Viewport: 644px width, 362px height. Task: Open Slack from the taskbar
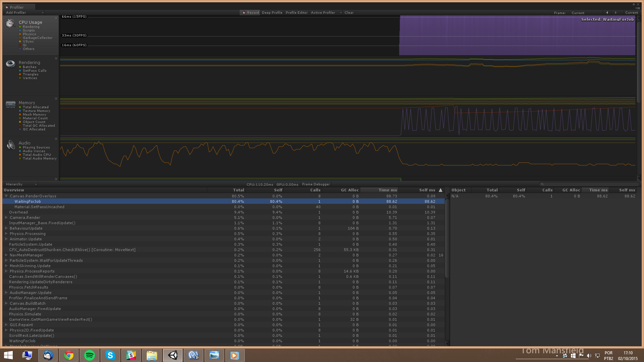pyautogui.click(x=131, y=355)
